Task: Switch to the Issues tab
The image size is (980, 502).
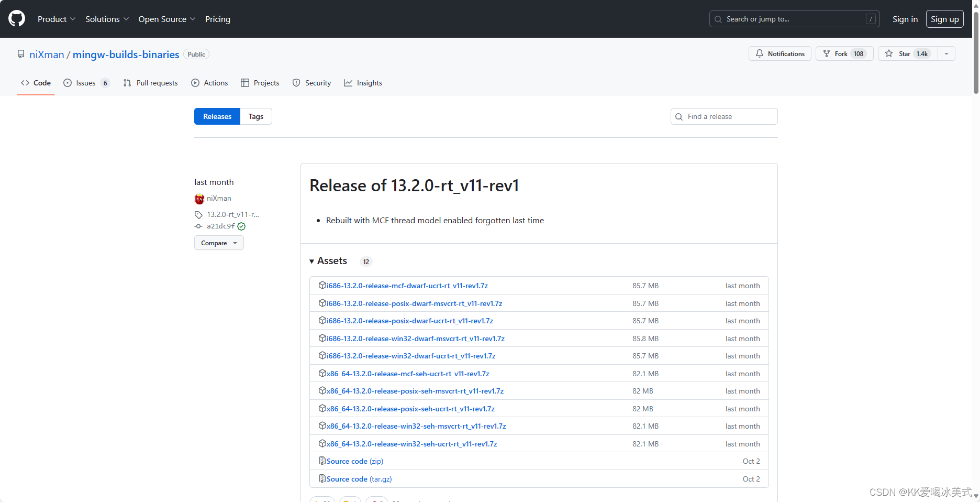Action: click(x=86, y=83)
